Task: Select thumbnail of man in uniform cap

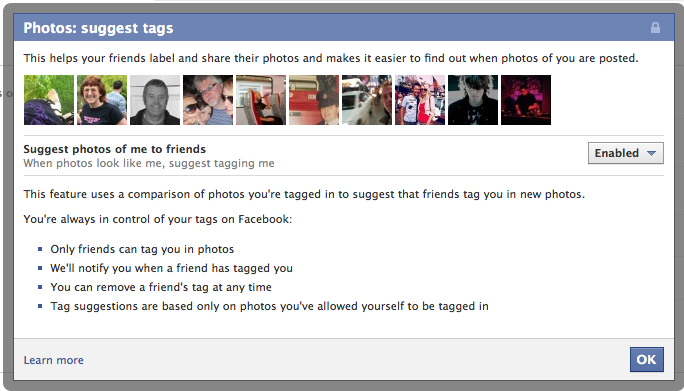Action: (314, 100)
